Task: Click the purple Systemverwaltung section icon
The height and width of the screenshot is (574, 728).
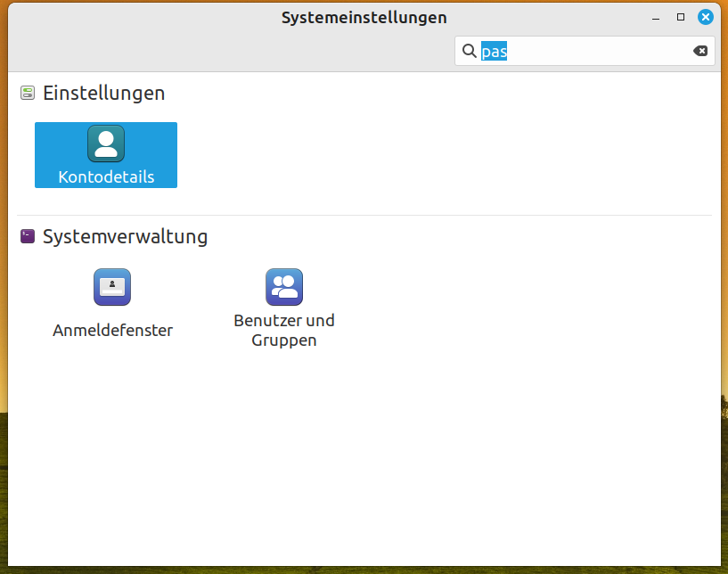Action: point(26,236)
